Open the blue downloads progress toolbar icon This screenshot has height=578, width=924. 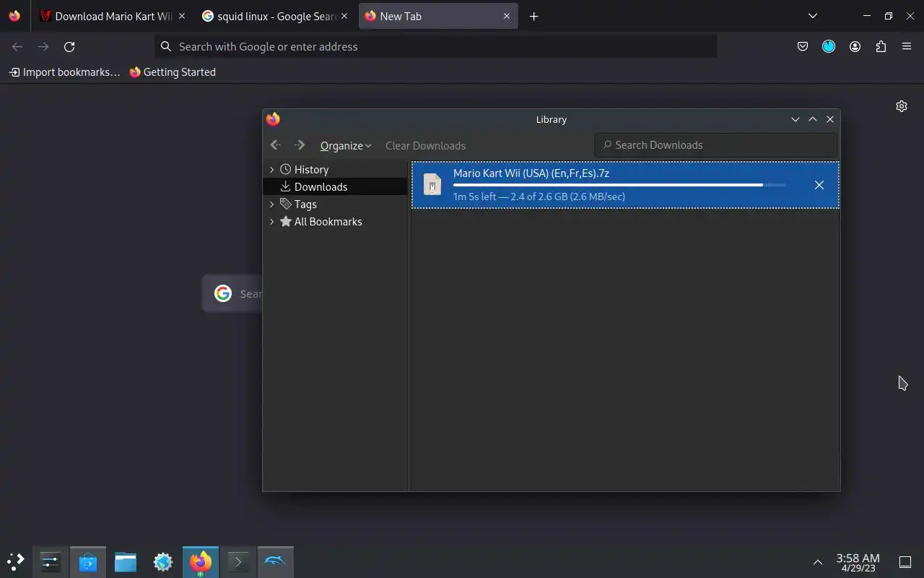pos(829,46)
